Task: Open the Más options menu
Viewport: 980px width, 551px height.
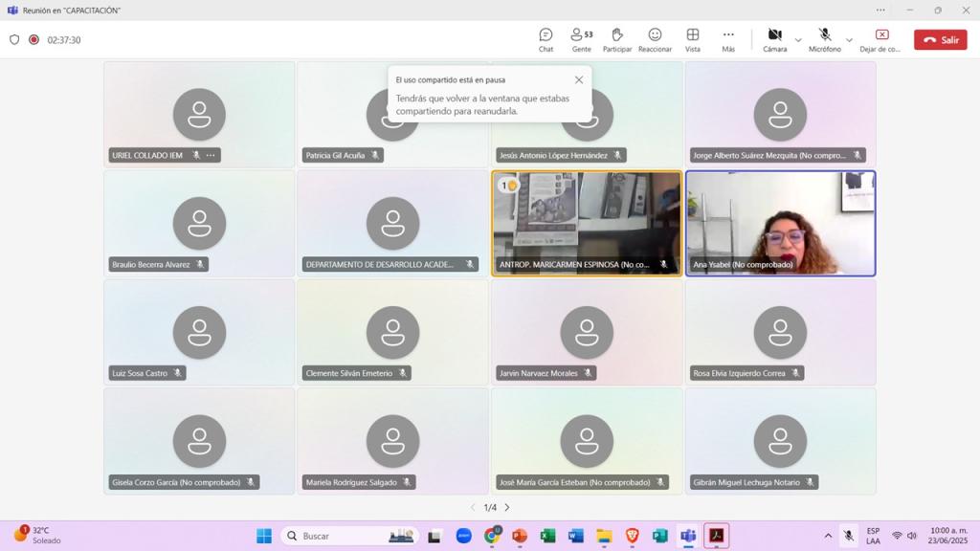Action: point(728,39)
